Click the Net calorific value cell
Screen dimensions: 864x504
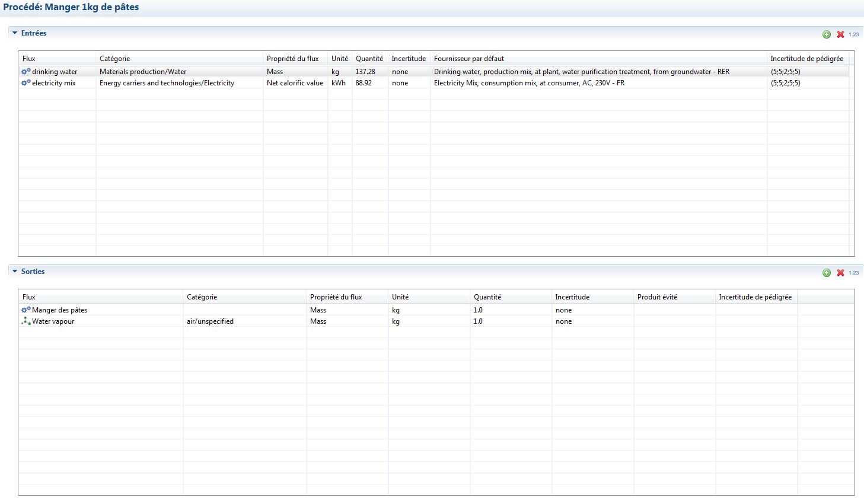[x=295, y=83]
